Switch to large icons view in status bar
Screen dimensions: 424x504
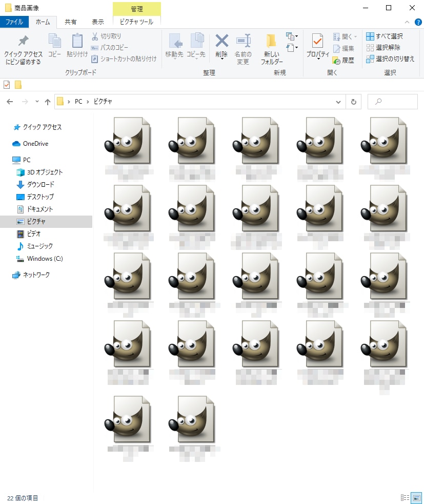point(416,498)
